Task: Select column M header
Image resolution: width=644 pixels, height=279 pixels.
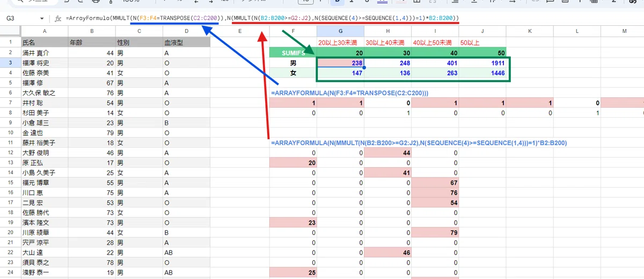Action: point(625,31)
